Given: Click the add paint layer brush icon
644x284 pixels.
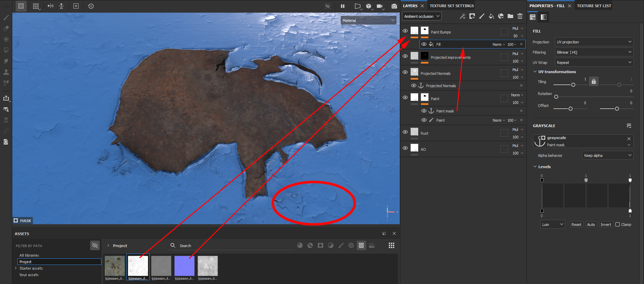Looking at the screenshot, I should pos(482,16).
